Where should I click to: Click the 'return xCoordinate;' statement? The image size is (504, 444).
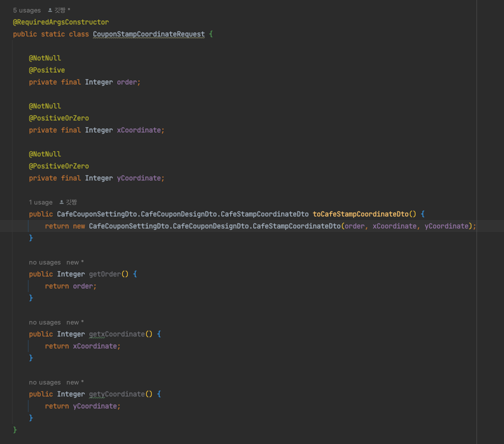82,346
